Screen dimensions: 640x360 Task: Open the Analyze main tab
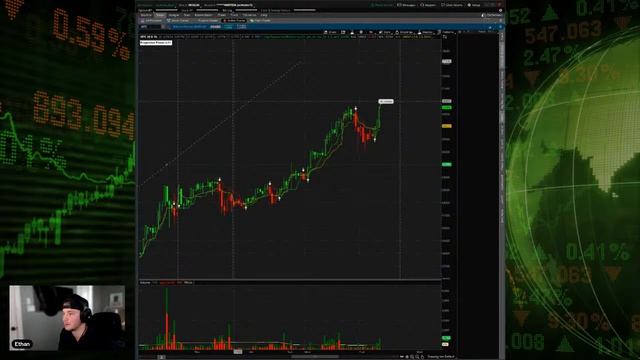point(174,15)
